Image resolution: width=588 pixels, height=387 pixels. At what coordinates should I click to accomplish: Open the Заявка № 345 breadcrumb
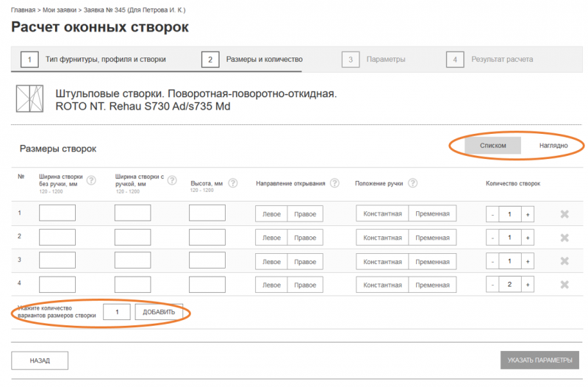pyautogui.click(x=135, y=10)
